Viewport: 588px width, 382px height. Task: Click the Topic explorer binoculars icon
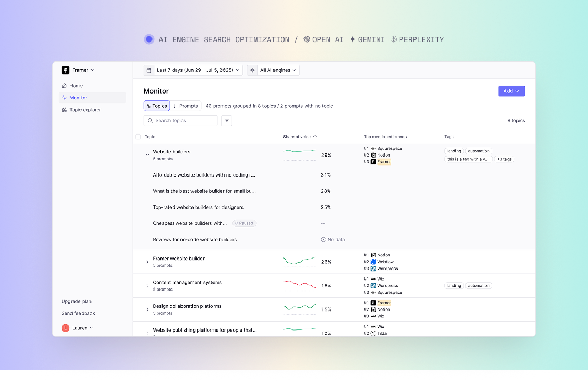tap(64, 110)
